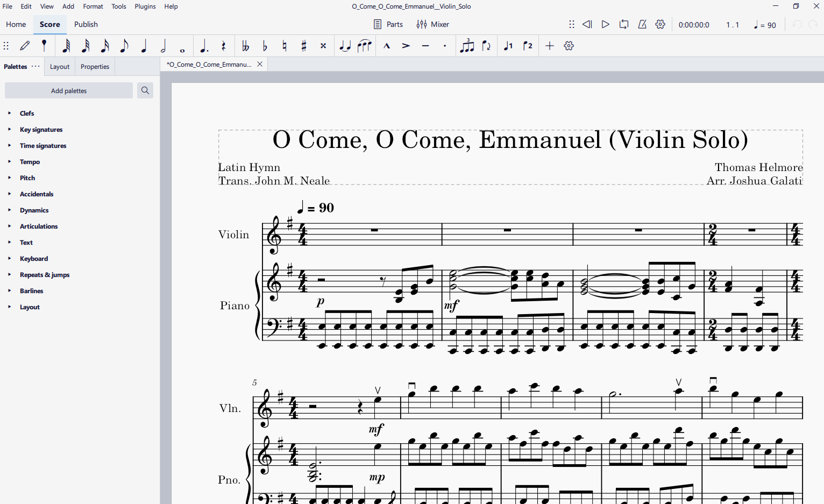Image resolution: width=824 pixels, height=504 pixels.
Task: Open the Format menu
Action: 93,6
